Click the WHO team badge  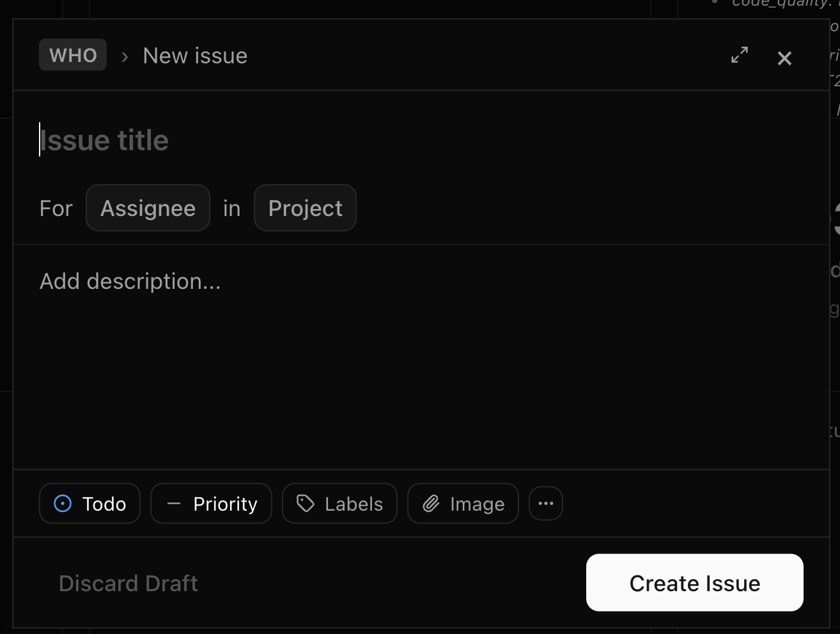point(73,56)
